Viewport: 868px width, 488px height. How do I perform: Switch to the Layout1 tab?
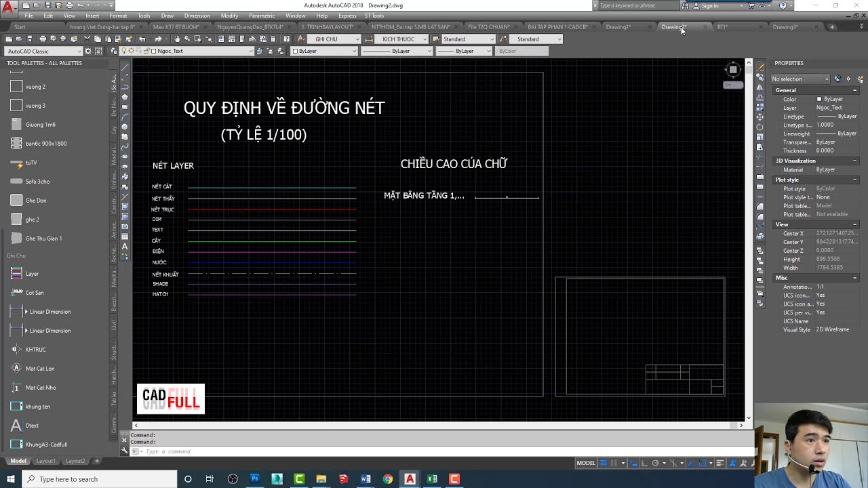pyautogui.click(x=45, y=461)
